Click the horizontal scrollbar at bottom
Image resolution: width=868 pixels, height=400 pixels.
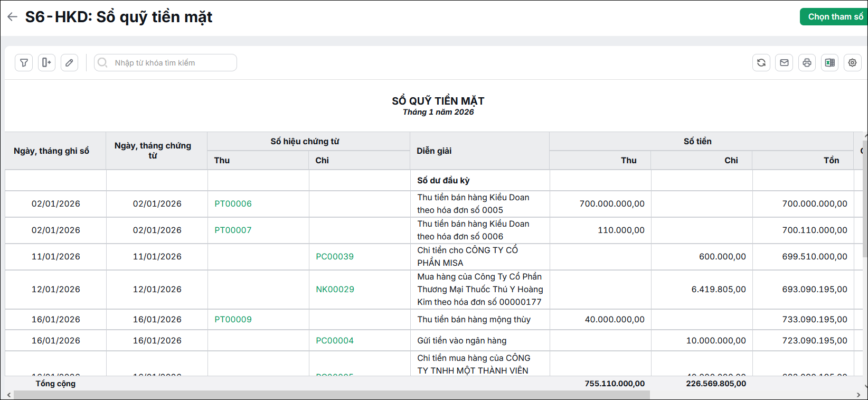pos(332,395)
